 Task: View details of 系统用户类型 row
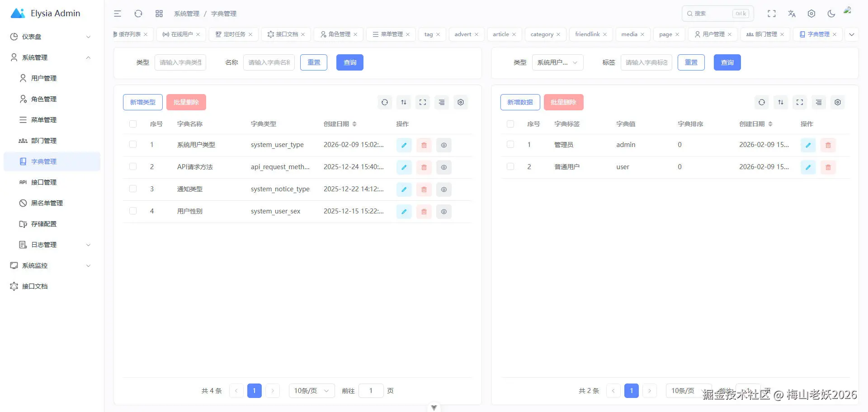click(444, 145)
